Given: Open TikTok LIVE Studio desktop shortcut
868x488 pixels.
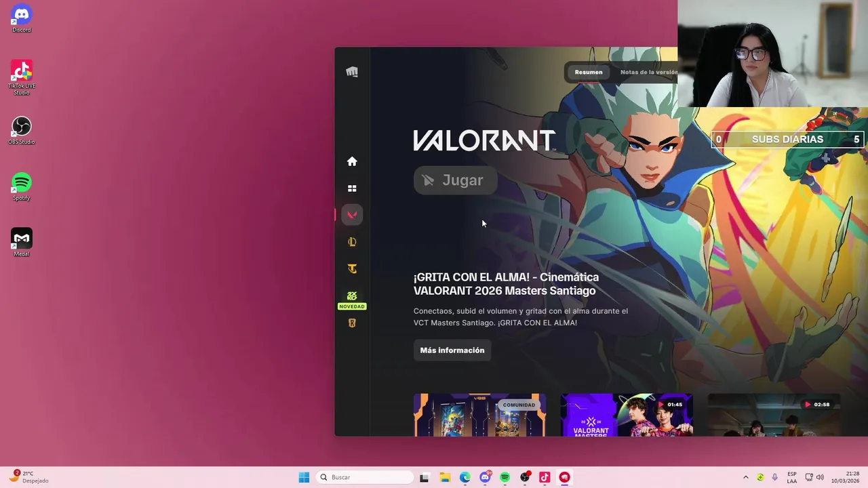Looking at the screenshot, I should [x=22, y=77].
